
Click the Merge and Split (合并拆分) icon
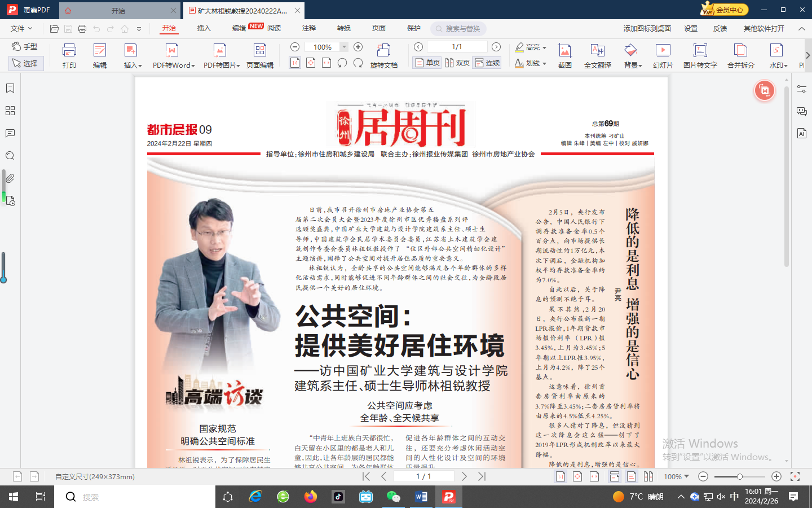point(740,55)
